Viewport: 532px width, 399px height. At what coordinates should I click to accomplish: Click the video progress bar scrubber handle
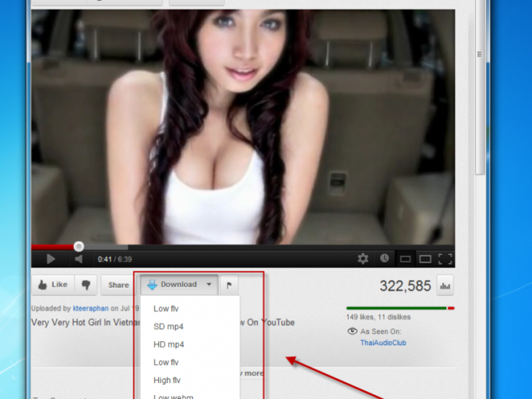click(x=79, y=247)
